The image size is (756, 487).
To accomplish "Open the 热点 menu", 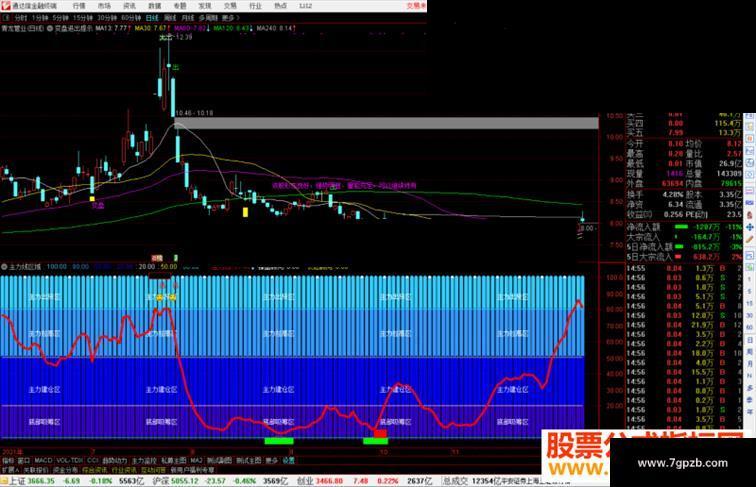I will click(x=280, y=6).
